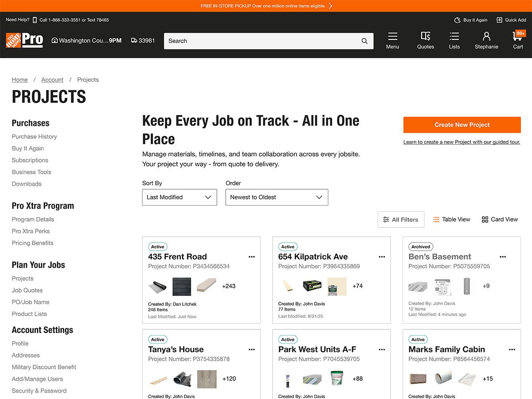Open the guided tour link
Image resolution: width=532 pixels, height=399 pixels.
pos(462,141)
